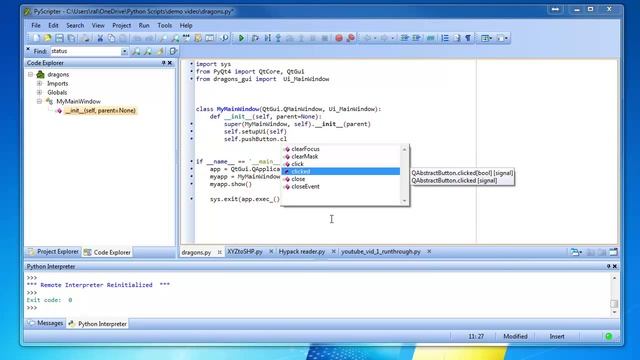This screenshot has width=640, height=360.
Task: Click the interpreter panel scrollbar thumb
Action: pyautogui.click(x=614, y=304)
